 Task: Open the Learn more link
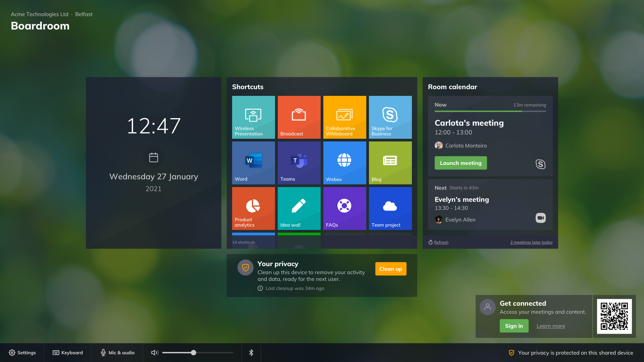[x=551, y=326]
